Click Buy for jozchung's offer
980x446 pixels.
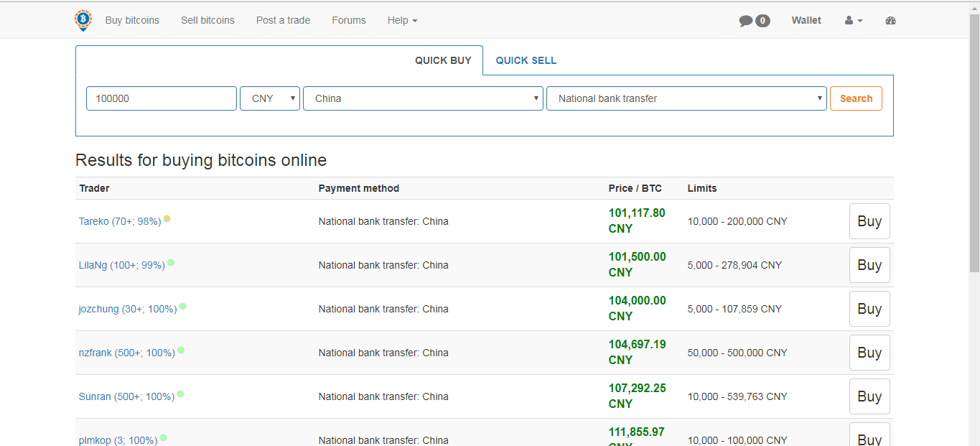click(869, 309)
